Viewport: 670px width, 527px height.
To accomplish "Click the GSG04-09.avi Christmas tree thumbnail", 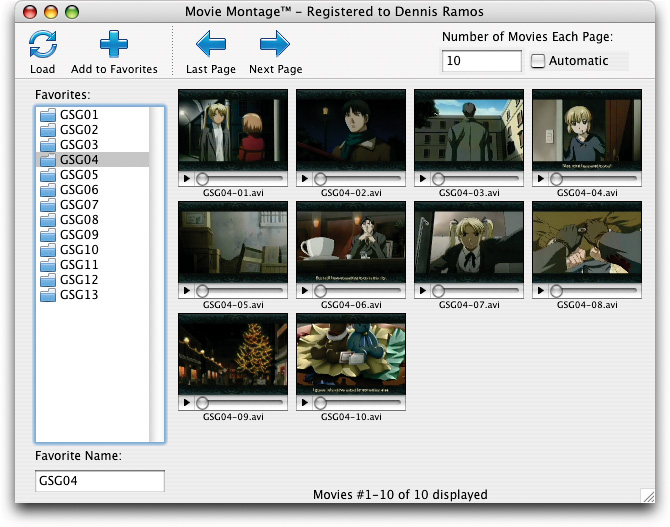I will point(233,354).
